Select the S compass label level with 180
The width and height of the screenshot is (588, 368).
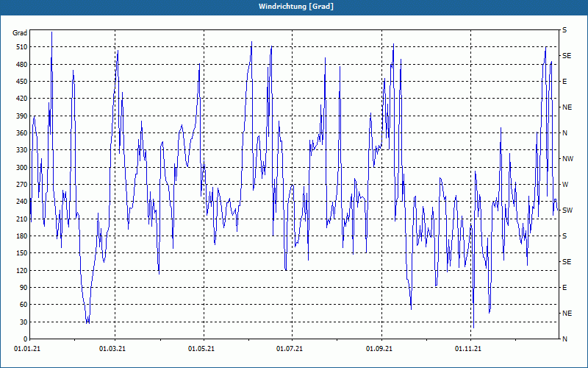(x=564, y=236)
